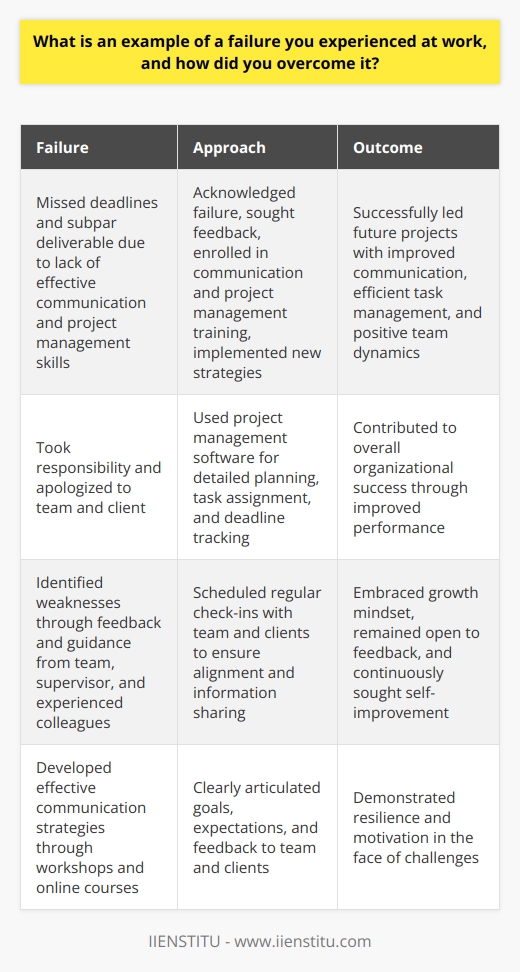Screen dimensions: 520x972
Task: Click the dark table header row
Action: pos(260,148)
